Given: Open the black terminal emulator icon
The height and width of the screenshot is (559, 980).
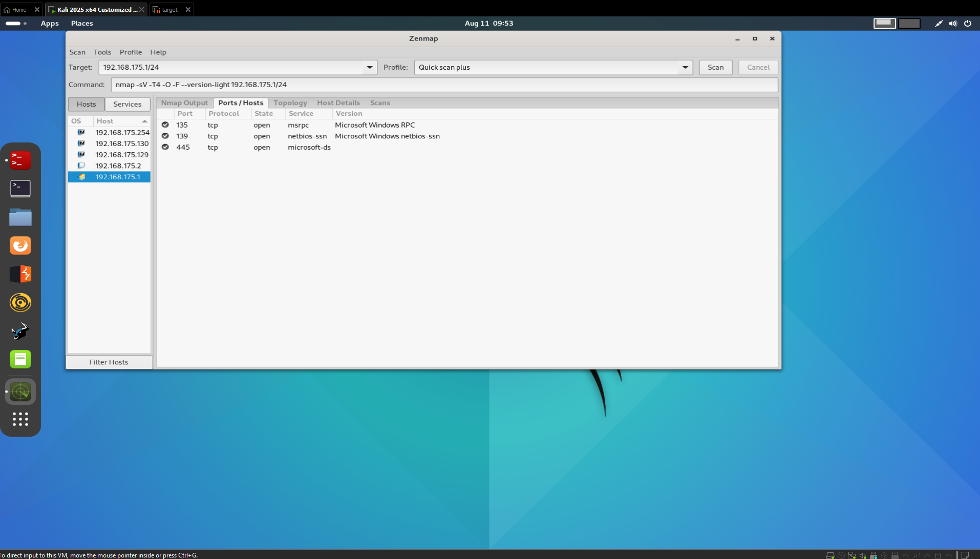Looking at the screenshot, I should [20, 188].
